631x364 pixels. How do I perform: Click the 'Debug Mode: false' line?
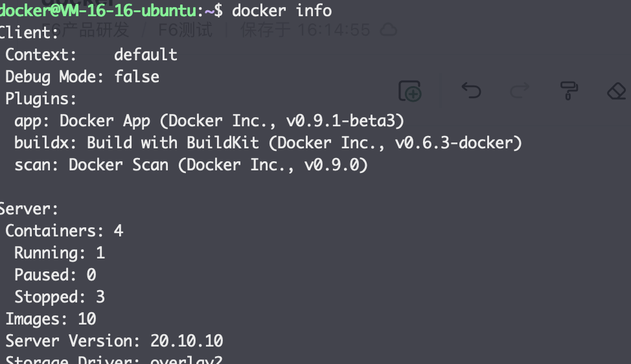82,77
